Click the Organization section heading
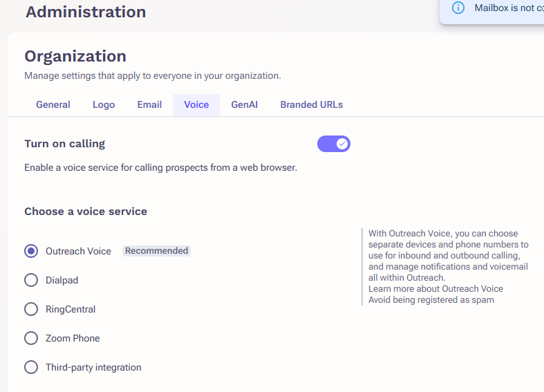 75,56
